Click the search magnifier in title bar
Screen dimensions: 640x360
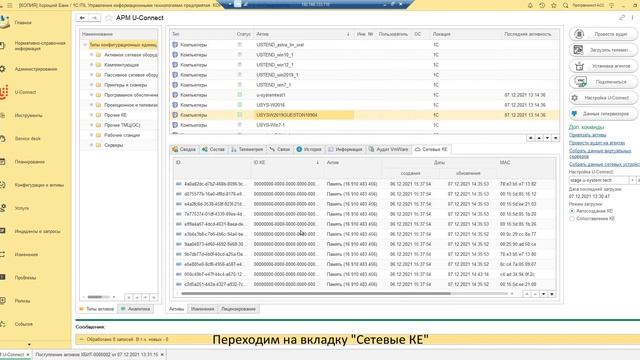pyautogui.click(x=565, y=5)
